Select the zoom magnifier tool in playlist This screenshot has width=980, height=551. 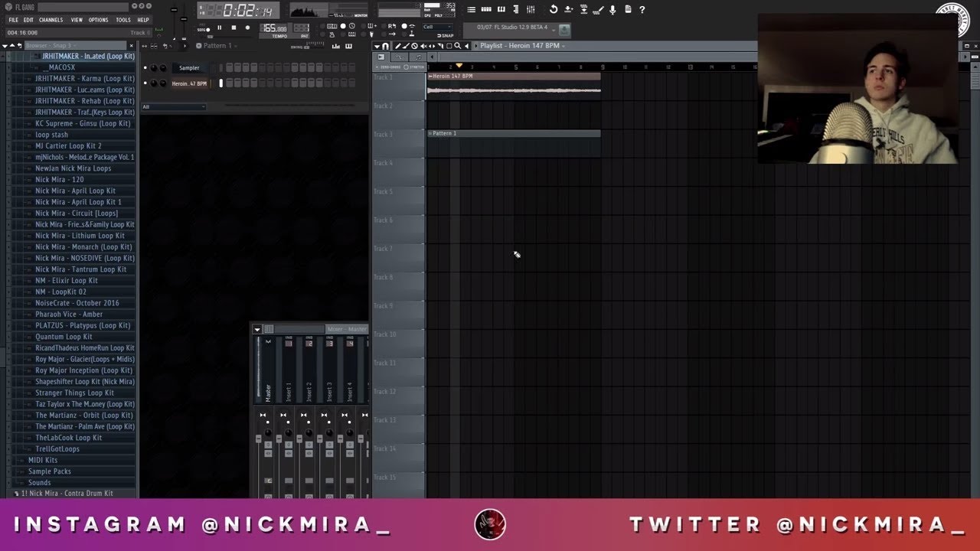coord(458,46)
